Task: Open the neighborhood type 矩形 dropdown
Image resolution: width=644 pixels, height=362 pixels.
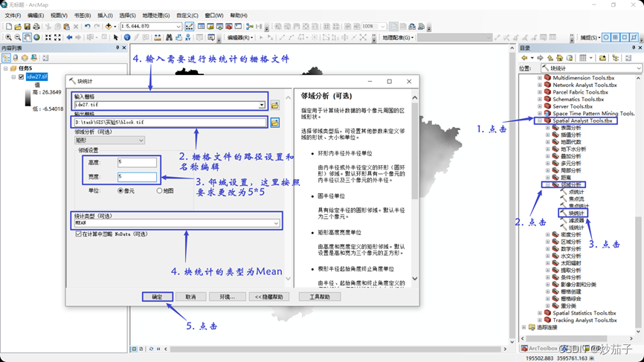Action: click(x=141, y=140)
